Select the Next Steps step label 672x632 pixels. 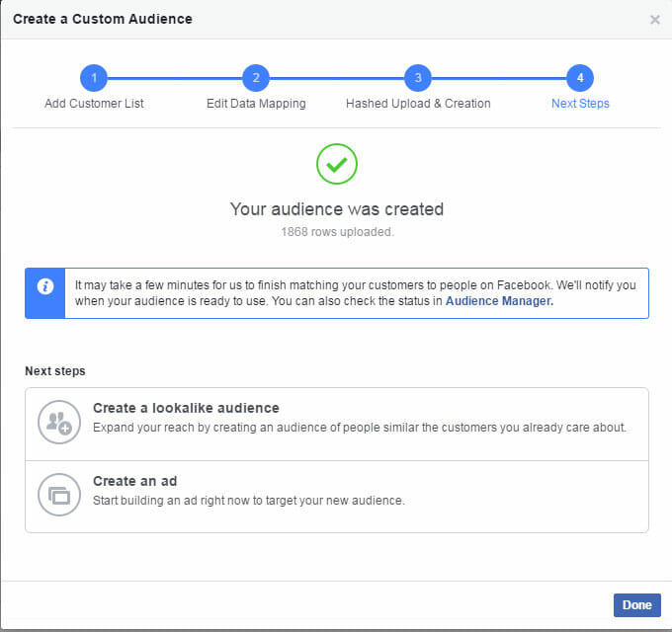point(580,104)
